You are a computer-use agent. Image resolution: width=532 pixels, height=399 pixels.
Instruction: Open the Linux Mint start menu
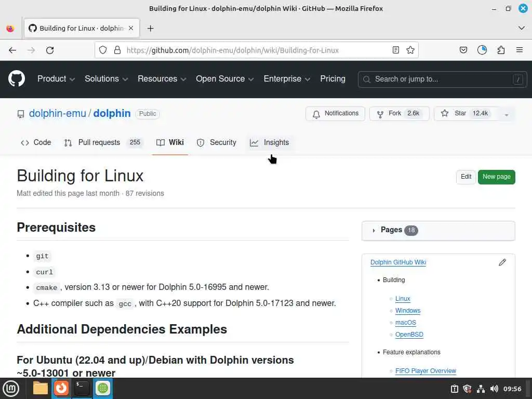click(x=11, y=388)
